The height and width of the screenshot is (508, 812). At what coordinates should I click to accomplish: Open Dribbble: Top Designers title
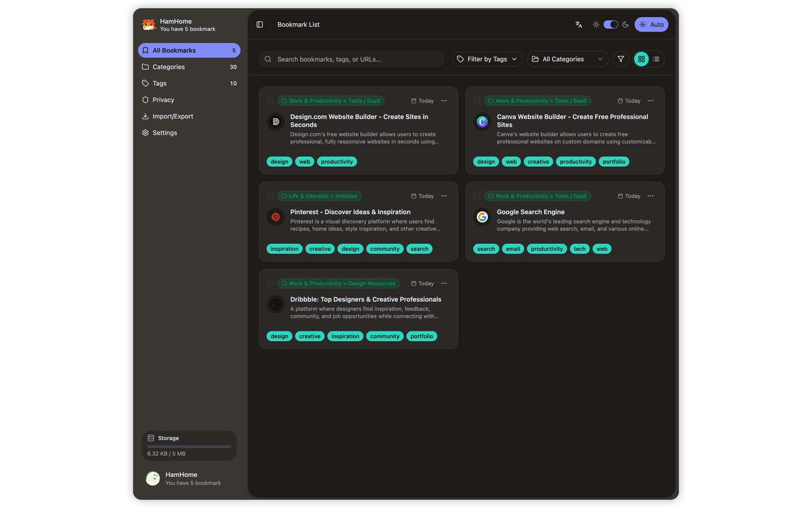[x=366, y=300]
